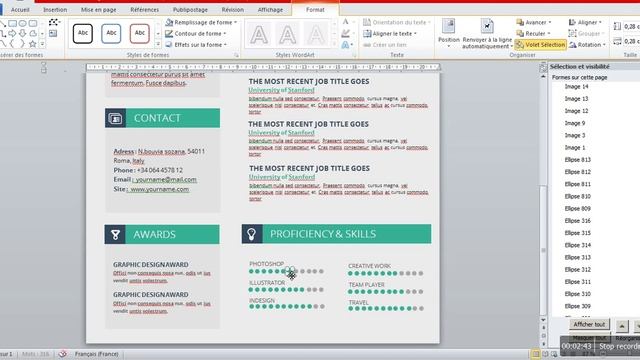
Task: Switch to Mise en page tab
Action: 98,9
